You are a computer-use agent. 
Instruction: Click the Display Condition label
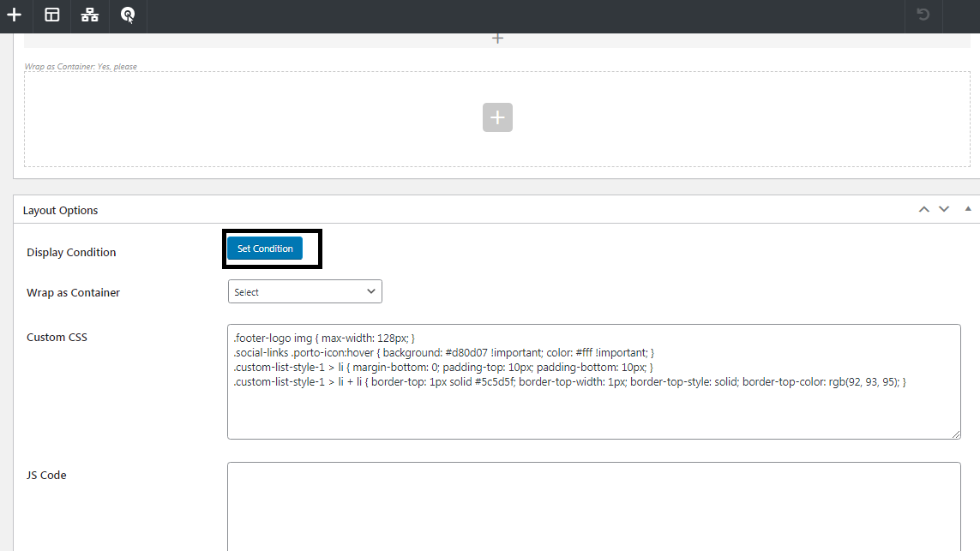tap(71, 253)
